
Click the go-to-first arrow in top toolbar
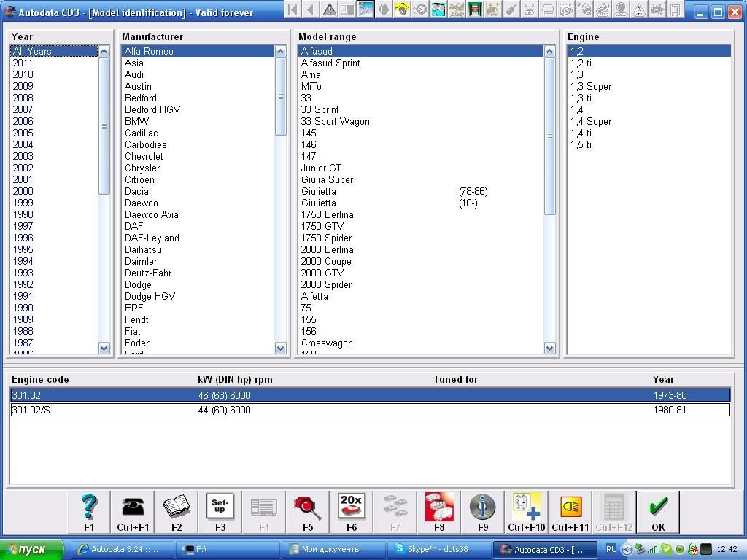click(x=293, y=9)
